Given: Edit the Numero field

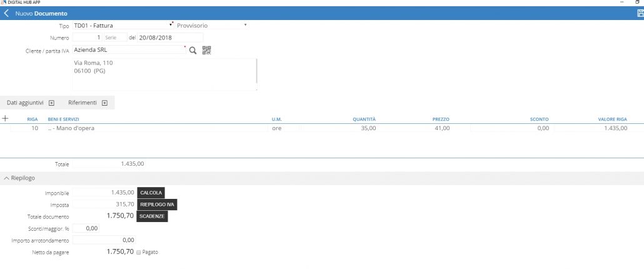Looking at the screenshot, I should coord(87,38).
